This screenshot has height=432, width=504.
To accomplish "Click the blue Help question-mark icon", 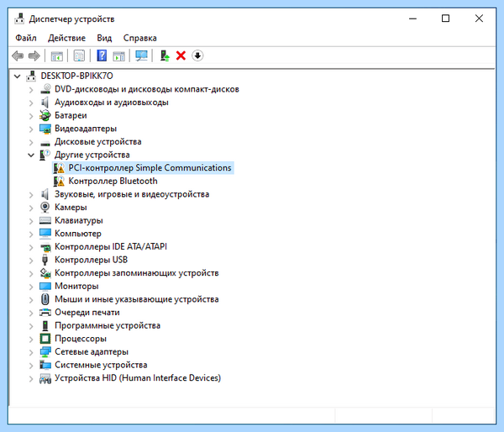I will point(102,56).
